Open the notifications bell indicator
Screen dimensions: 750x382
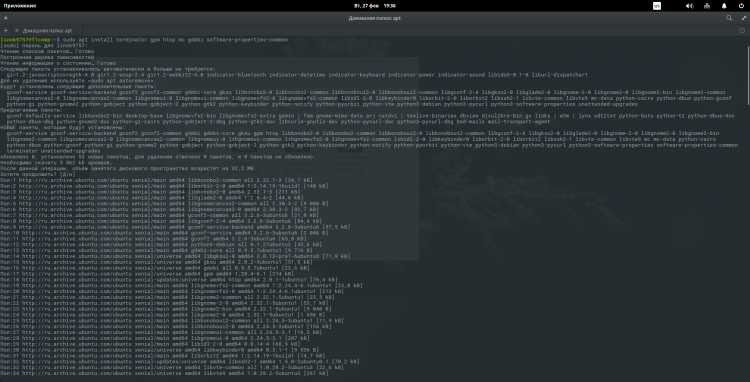[724, 6]
